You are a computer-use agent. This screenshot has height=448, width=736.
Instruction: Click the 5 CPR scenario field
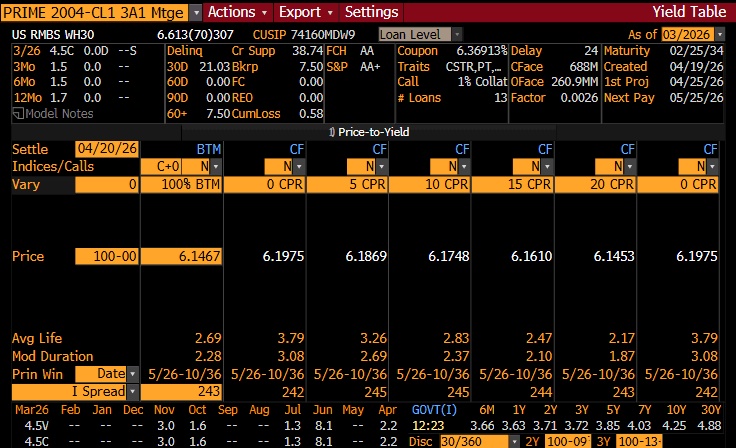click(347, 185)
